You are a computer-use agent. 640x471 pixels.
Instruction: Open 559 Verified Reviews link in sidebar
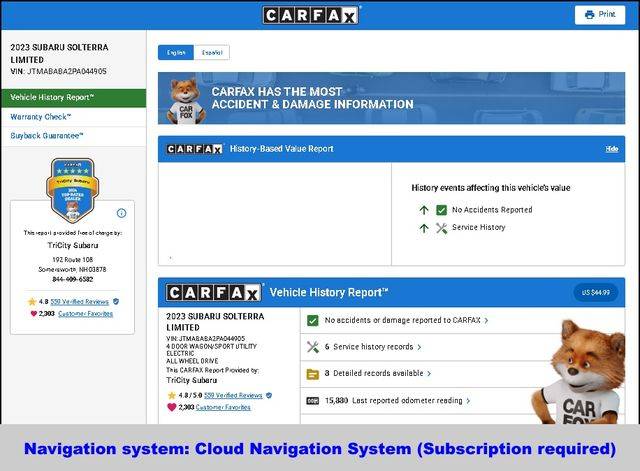(x=80, y=302)
